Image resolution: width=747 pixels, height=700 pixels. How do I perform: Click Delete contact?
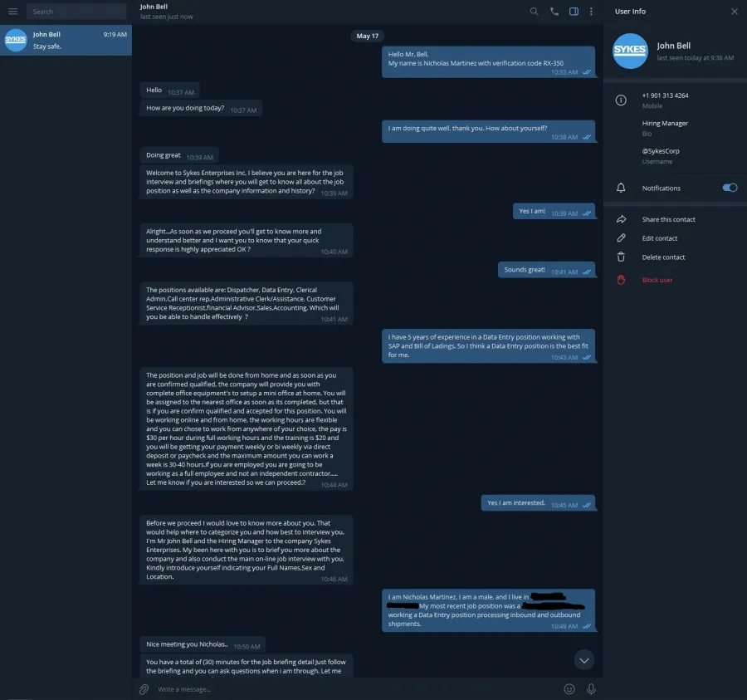click(x=663, y=257)
